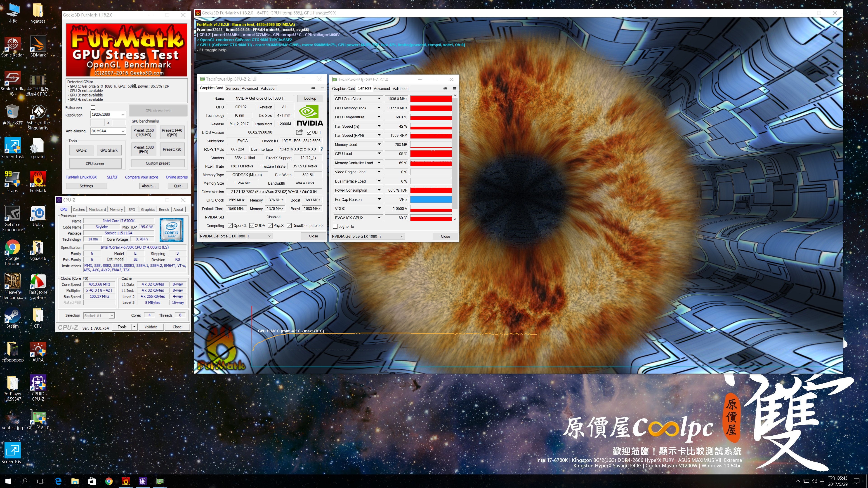Open the Steam desktop shortcut
The image size is (868, 488).
[x=12, y=318]
